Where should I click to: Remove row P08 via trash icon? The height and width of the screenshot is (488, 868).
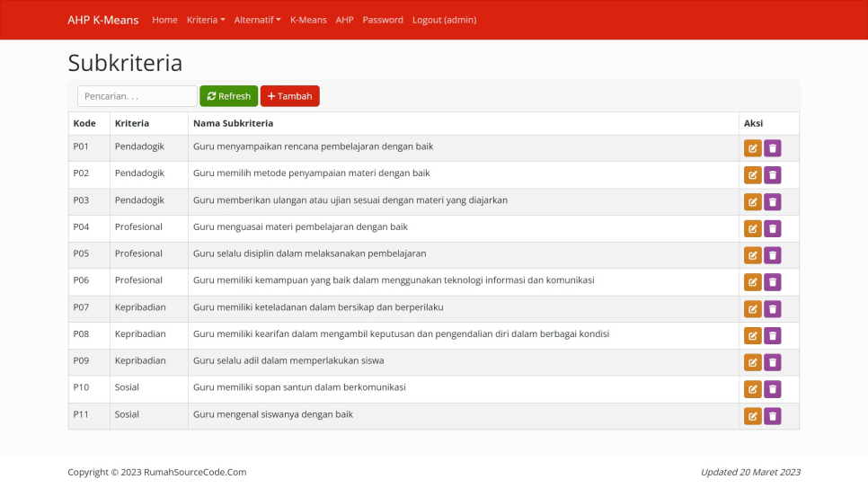pos(772,335)
